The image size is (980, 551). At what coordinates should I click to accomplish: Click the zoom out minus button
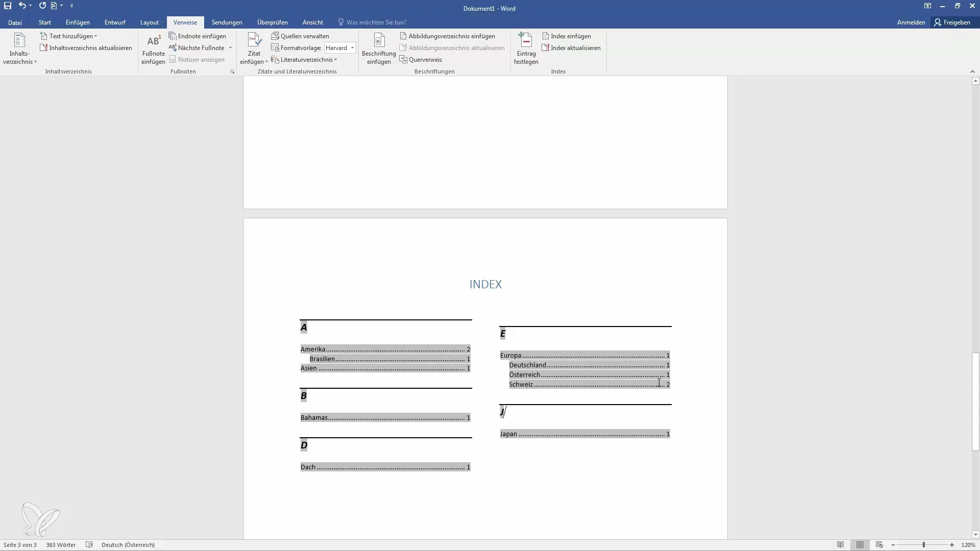coord(893,545)
